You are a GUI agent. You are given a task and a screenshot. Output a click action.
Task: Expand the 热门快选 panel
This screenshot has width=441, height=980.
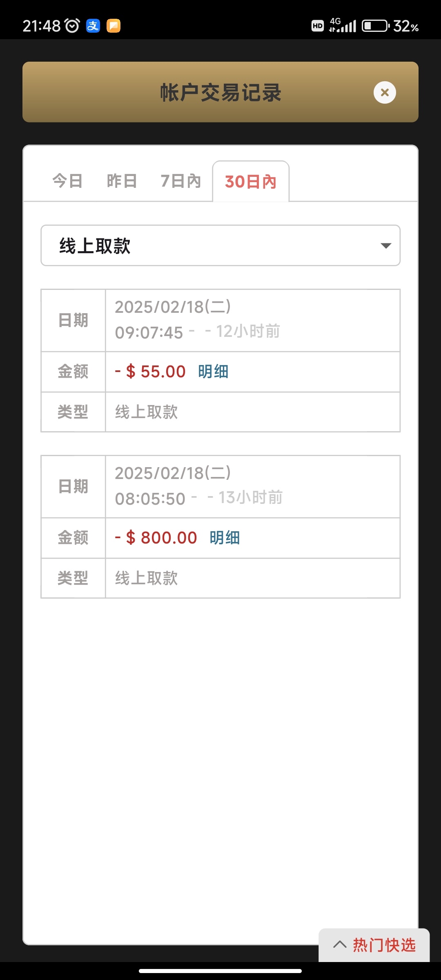coord(384,945)
